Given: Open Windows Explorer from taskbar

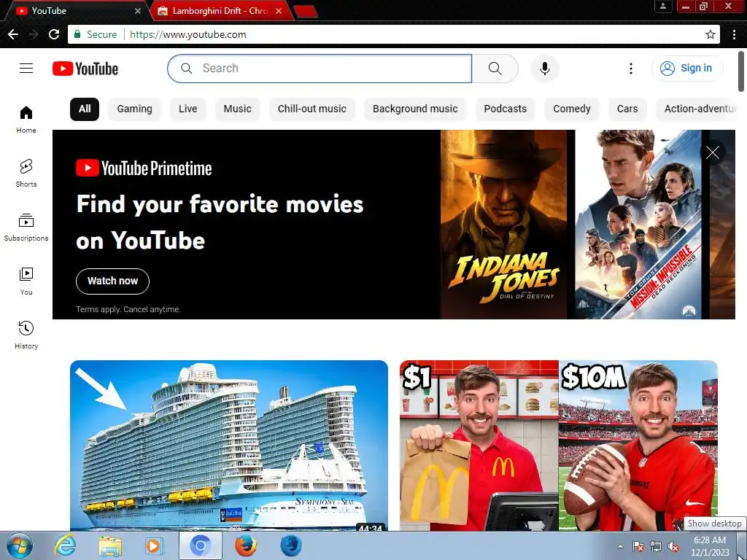Looking at the screenshot, I should click(110, 545).
